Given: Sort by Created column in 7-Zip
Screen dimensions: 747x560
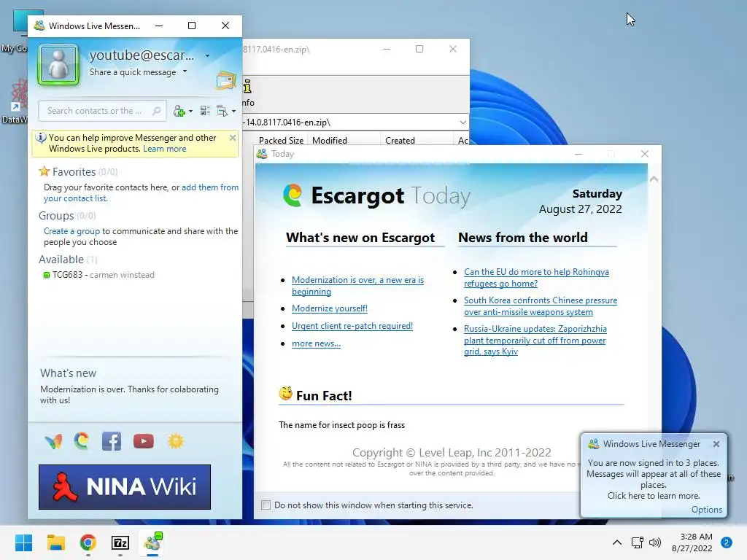Looking at the screenshot, I should (417, 141).
